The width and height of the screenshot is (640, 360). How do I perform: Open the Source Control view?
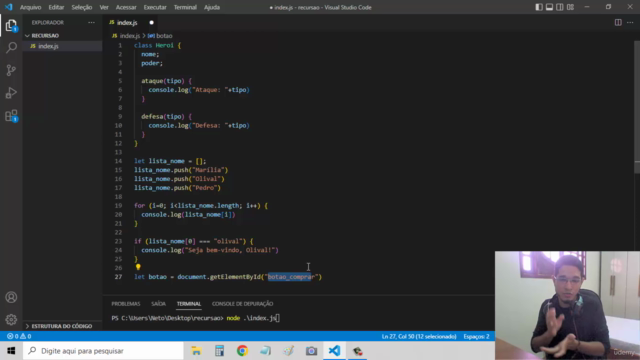(11, 70)
